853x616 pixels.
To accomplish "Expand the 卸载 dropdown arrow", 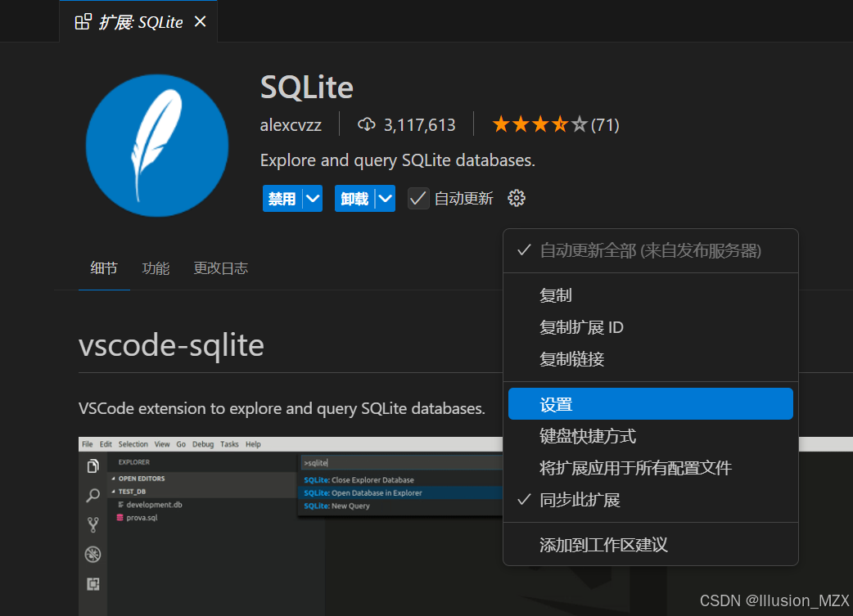I will pyautogui.click(x=385, y=199).
